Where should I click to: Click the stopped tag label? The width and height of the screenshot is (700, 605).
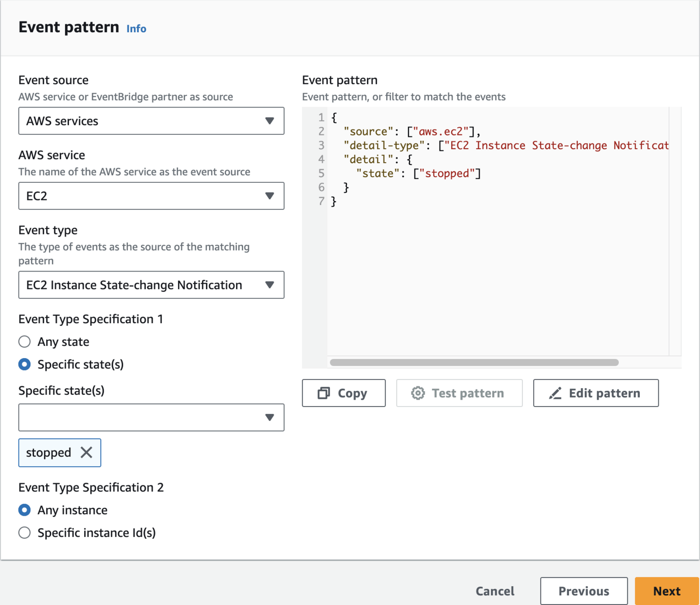(48, 453)
